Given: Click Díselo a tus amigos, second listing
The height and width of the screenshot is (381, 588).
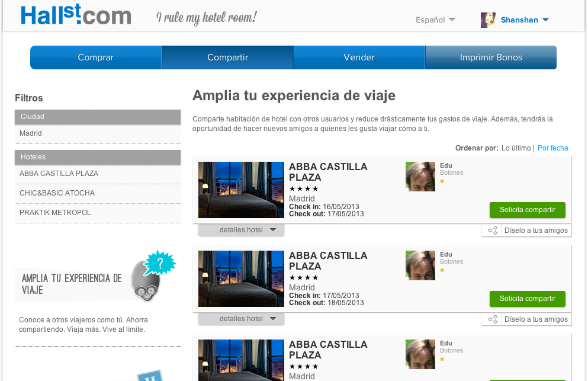Looking at the screenshot, I should coord(536,319).
